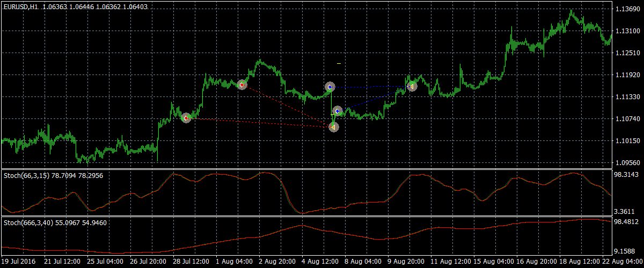This screenshot has width=644, height=268.
Task: Click the 8 Aug 04:00 time label
Action: [363, 262]
